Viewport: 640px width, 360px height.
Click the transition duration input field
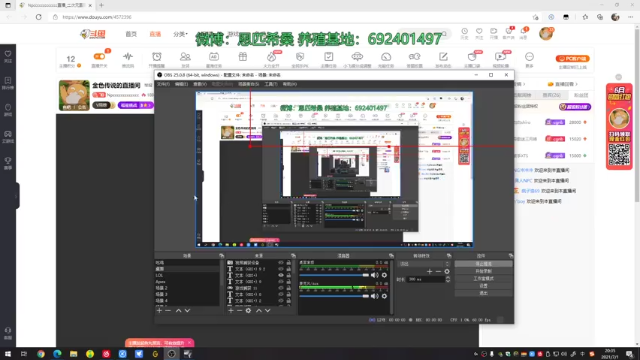[426, 279]
